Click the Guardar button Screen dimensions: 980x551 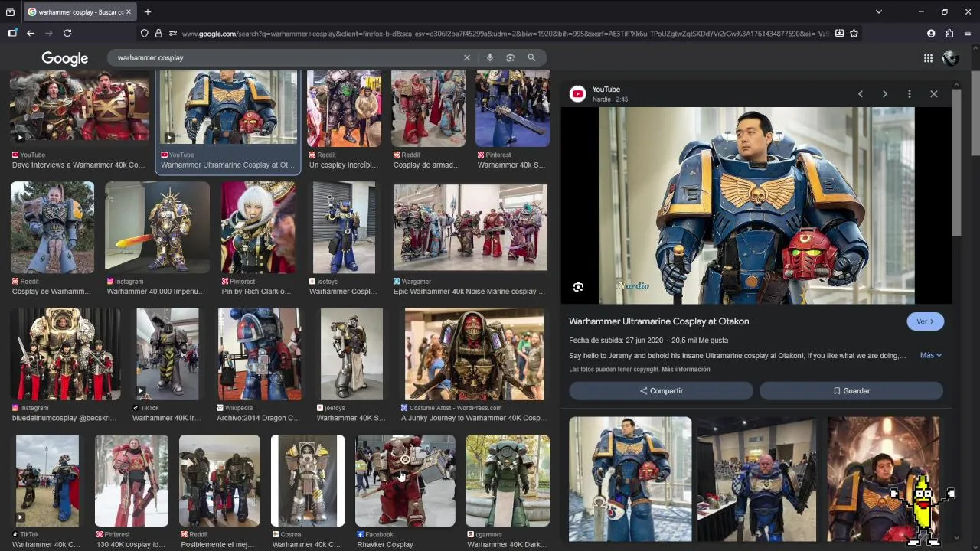[x=851, y=390]
